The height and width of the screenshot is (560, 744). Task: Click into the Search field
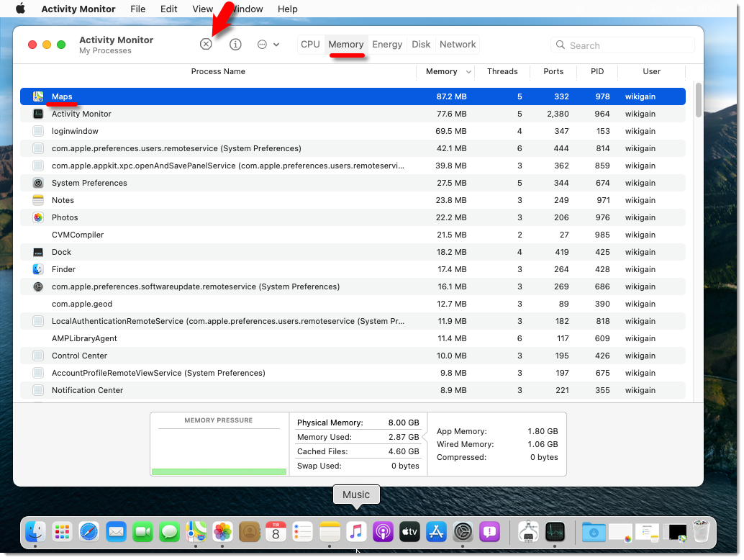pyautogui.click(x=622, y=45)
